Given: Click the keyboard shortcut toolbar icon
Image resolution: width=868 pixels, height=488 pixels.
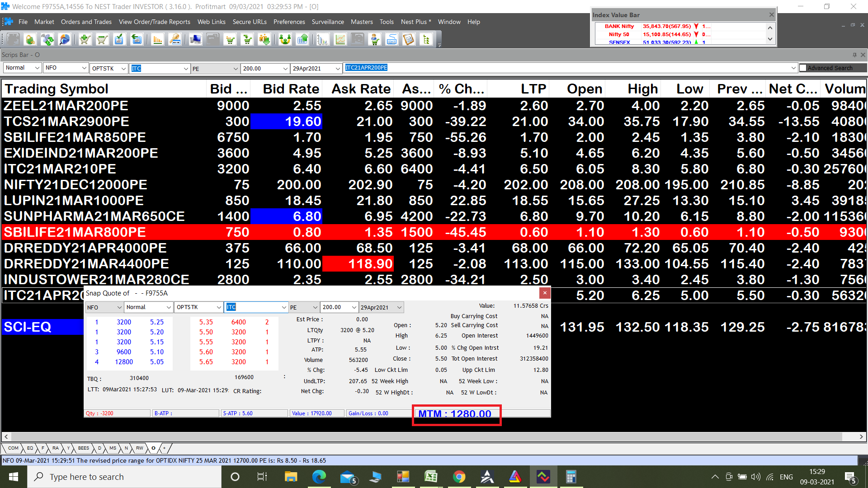Looking at the screenshot, I should coord(392,40).
